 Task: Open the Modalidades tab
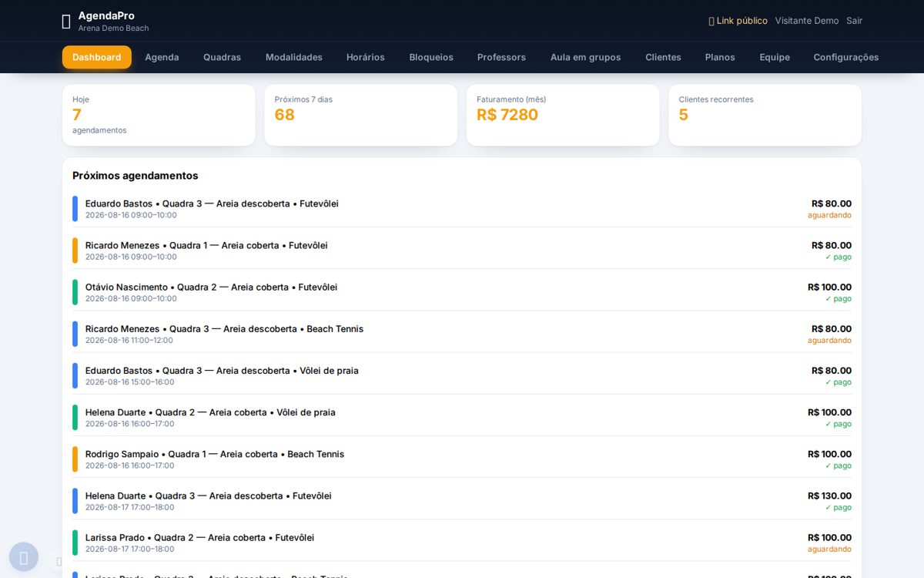[294, 57]
